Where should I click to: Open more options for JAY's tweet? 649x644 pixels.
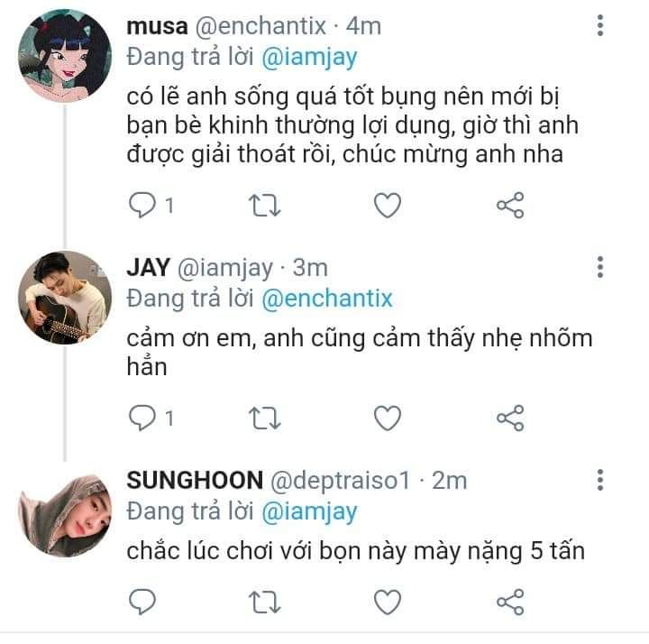pos(600,267)
